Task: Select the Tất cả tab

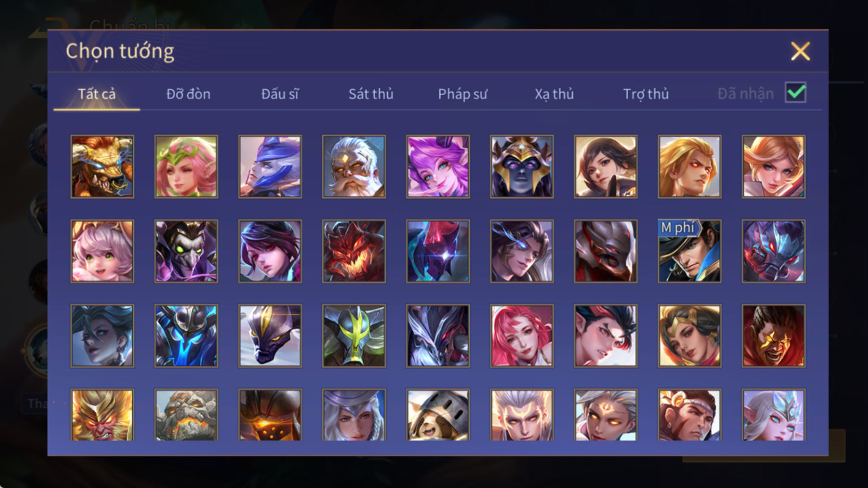Action: tap(97, 94)
